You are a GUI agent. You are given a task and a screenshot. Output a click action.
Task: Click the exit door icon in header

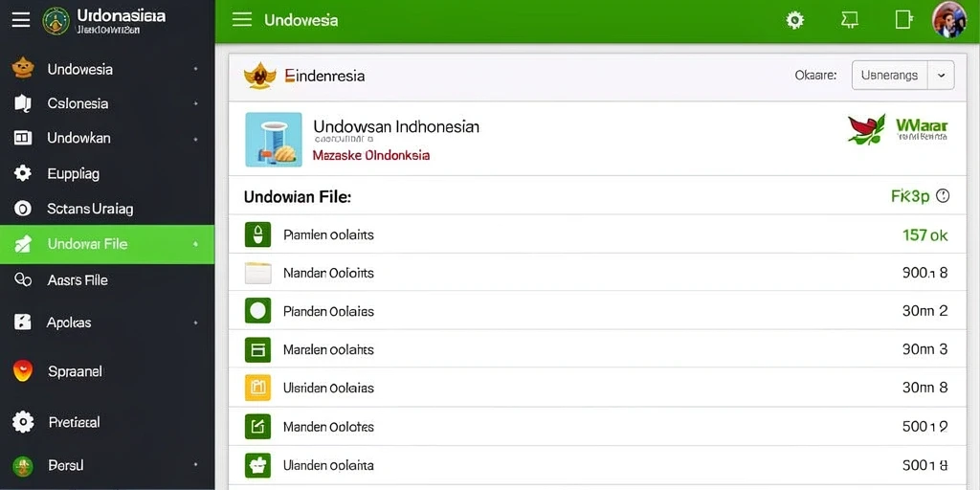pos(903,20)
